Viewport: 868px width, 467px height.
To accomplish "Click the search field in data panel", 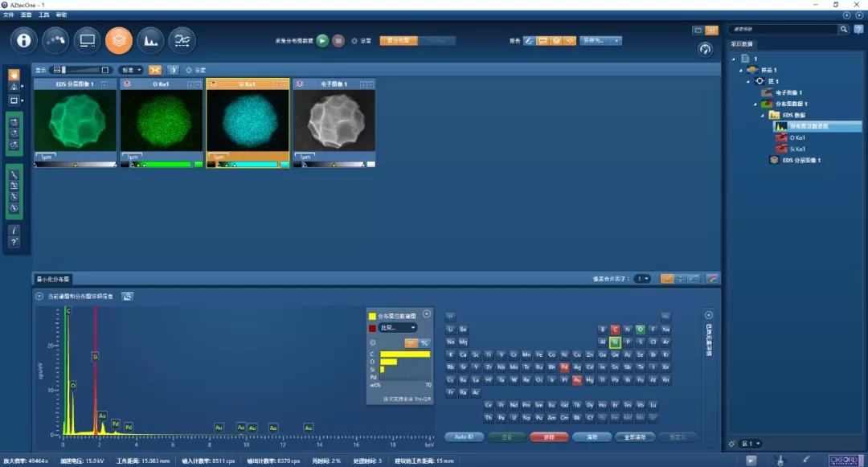I will [783, 29].
